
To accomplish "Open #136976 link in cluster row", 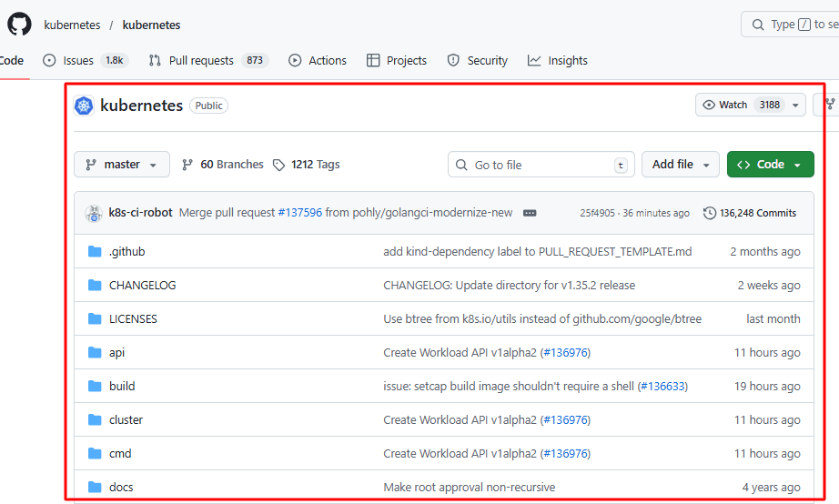I will 566,420.
